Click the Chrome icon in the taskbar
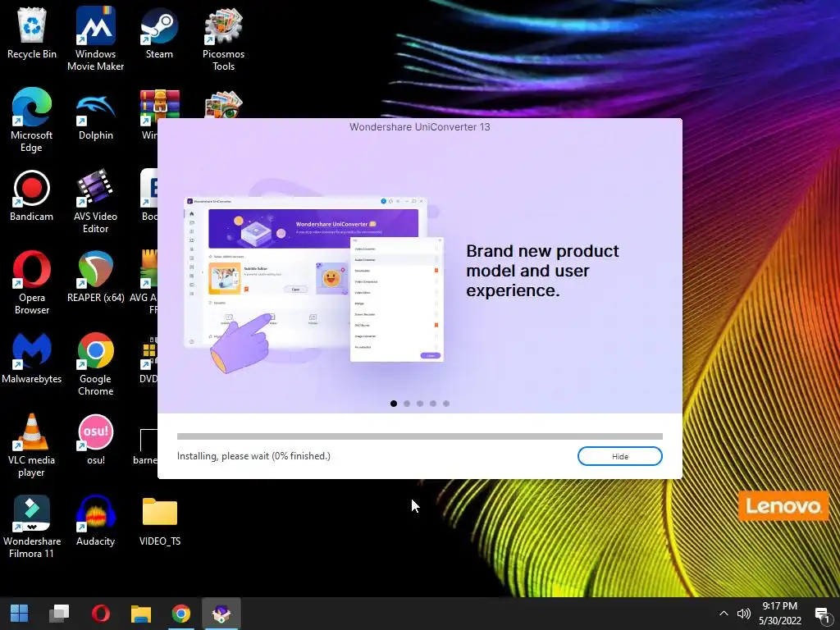Image resolution: width=840 pixels, height=630 pixels. 181,614
